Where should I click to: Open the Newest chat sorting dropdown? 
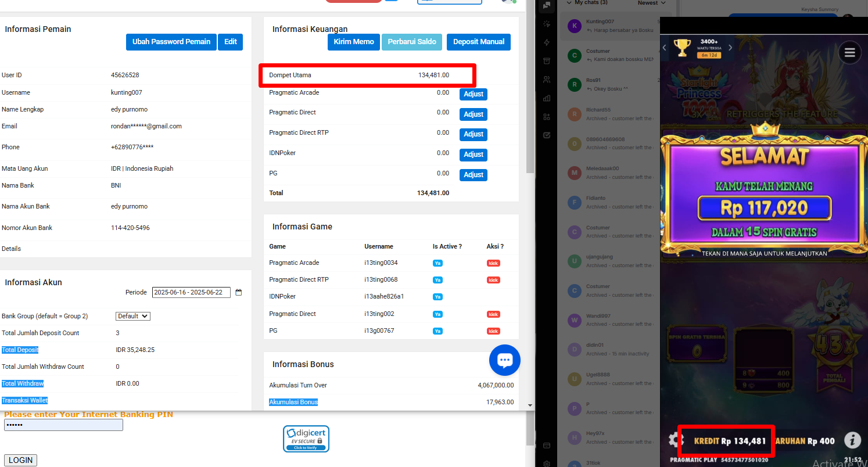(x=652, y=3)
